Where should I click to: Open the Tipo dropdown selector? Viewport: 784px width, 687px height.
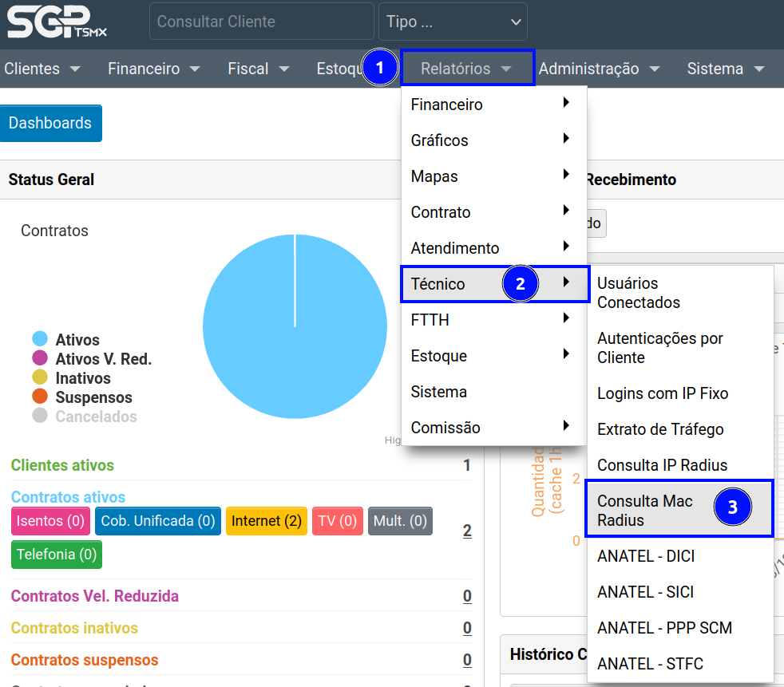coord(452,22)
